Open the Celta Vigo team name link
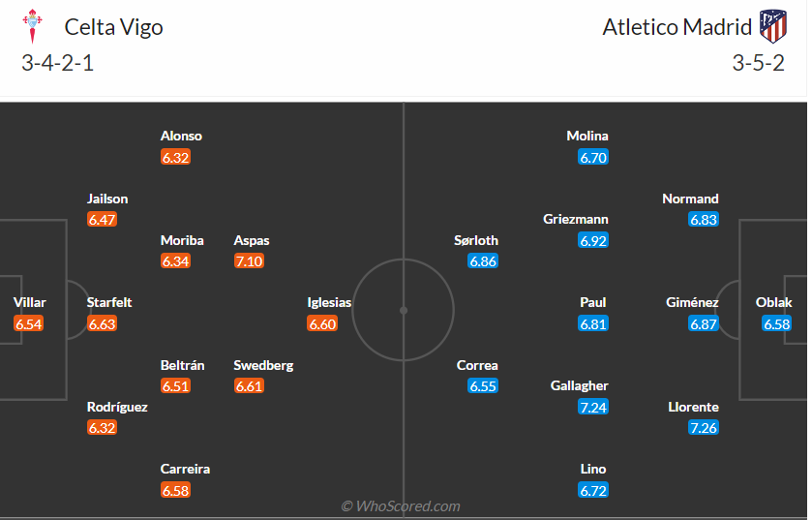Screen dimensions: 812x520 point(114,26)
